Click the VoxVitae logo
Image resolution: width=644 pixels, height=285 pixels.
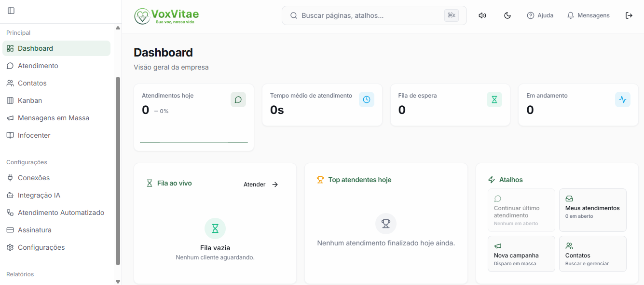166,16
